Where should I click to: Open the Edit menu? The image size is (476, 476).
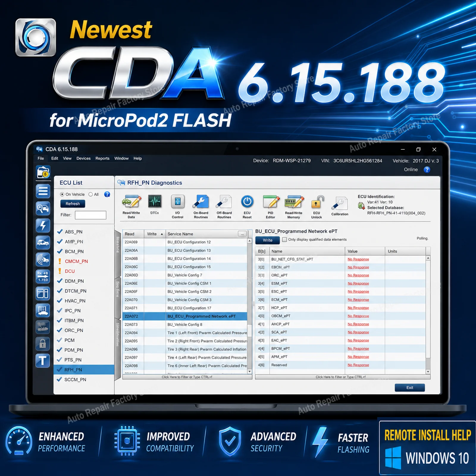point(55,158)
